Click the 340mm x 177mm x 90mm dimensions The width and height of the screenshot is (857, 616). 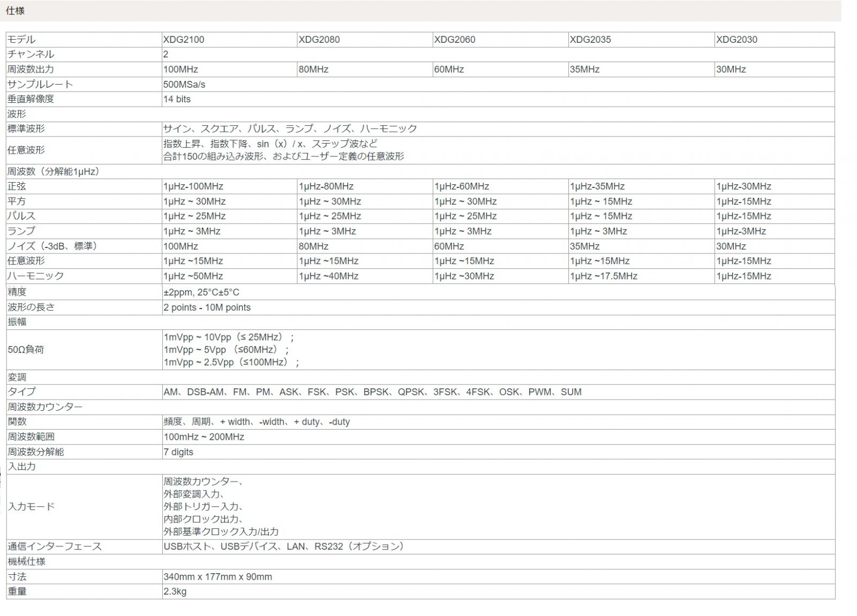click(218, 577)
